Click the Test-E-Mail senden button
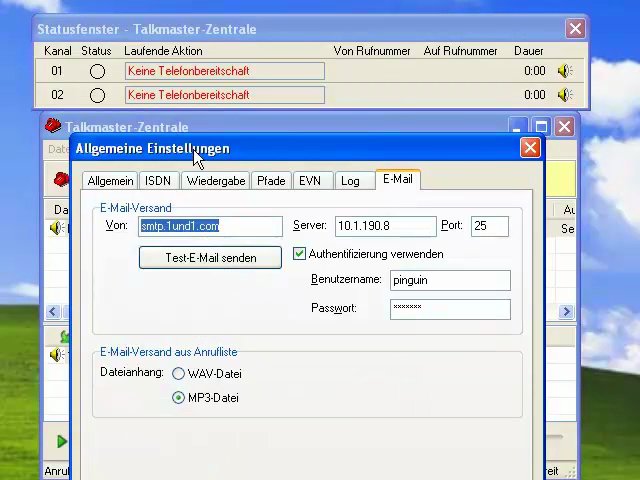The height and width of the screenshot is (480, 640). [x=210, y=258]
